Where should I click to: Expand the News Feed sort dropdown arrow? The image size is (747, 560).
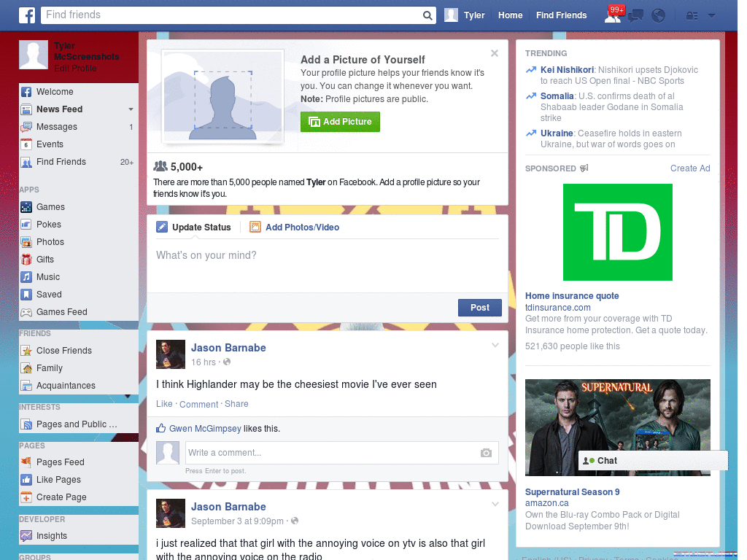(131, 109)
